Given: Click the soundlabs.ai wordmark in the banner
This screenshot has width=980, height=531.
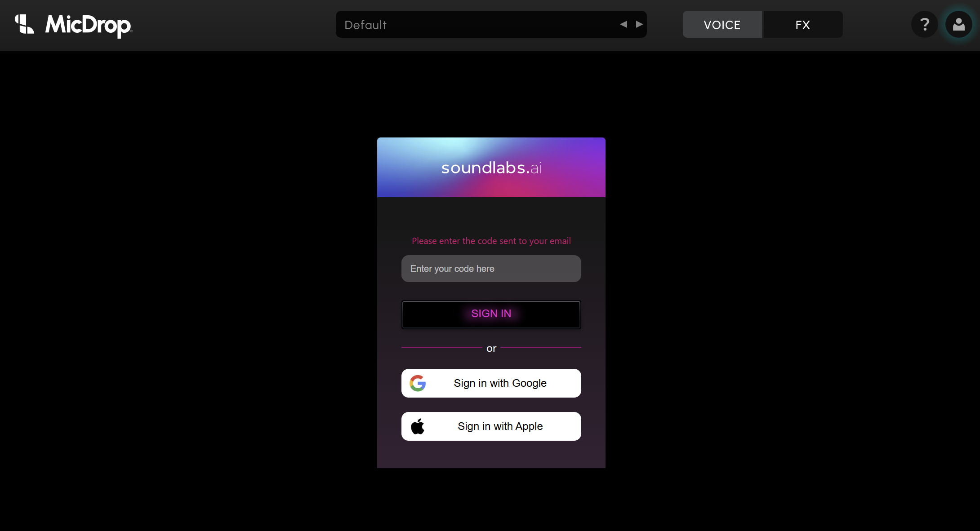Looking at the screenshot, I should (491, 168).
